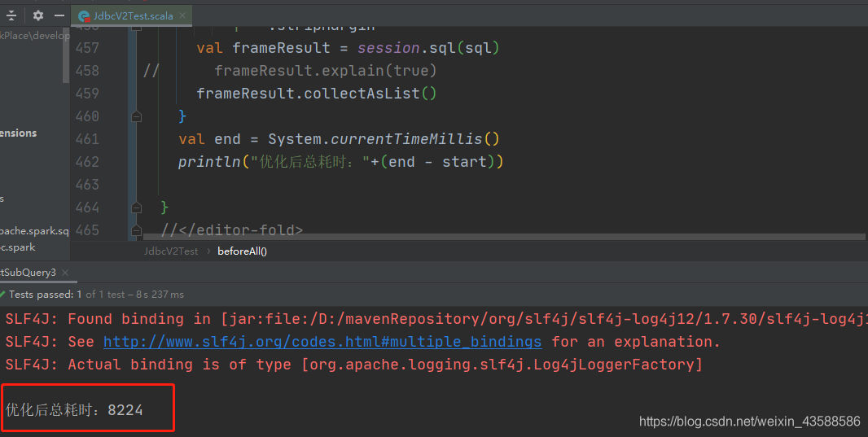Click session.sql(sql) in line 457
The width and height of the screenshot is (868, 437).
pyautogui.click(x=428, y=48)
